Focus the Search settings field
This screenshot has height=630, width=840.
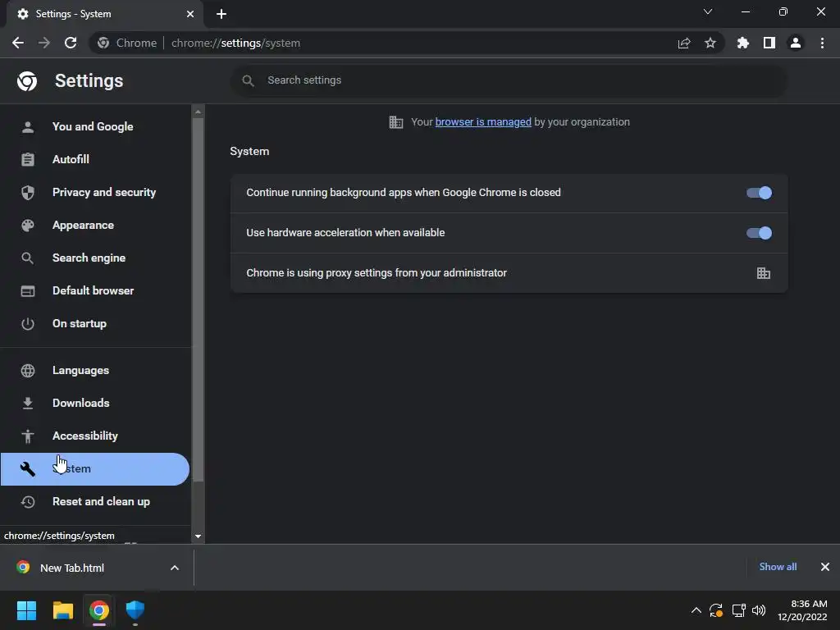[x=509, y=80]
